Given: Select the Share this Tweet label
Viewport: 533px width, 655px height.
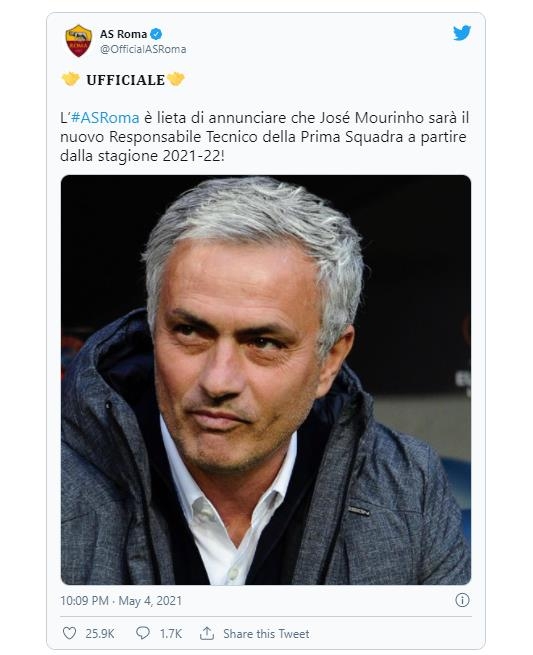Looking at the screenshot, I should [x=266, y=634].
